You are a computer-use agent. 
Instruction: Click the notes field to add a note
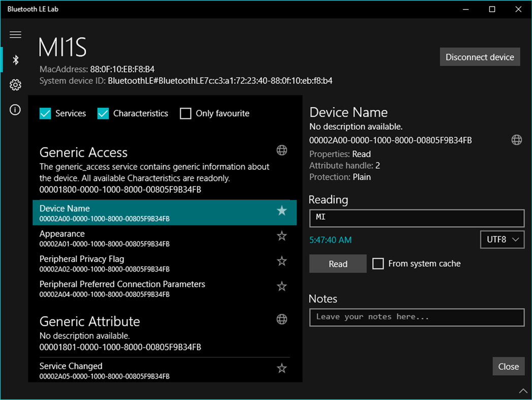pyautogui.click(x=417, y=317)
